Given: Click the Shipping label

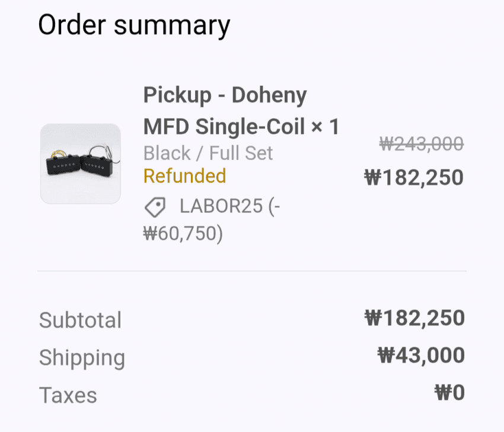Looking at the screenshot, I should point(82,357).
